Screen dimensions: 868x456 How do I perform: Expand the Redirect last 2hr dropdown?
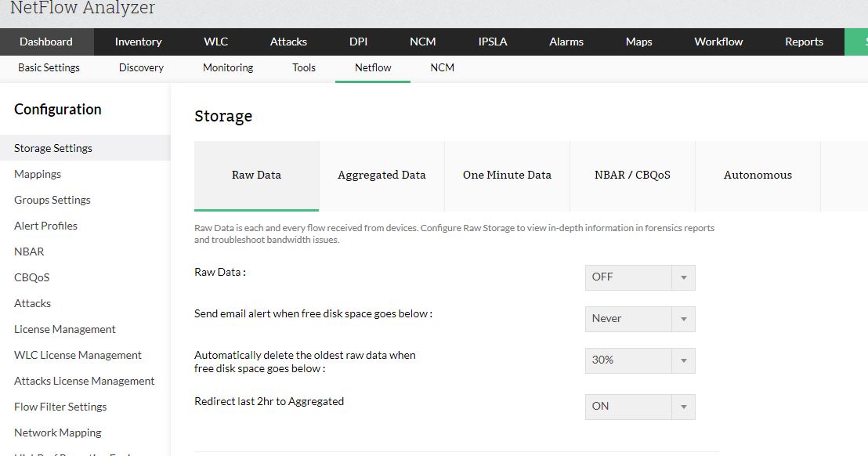(x=639, y=407)
